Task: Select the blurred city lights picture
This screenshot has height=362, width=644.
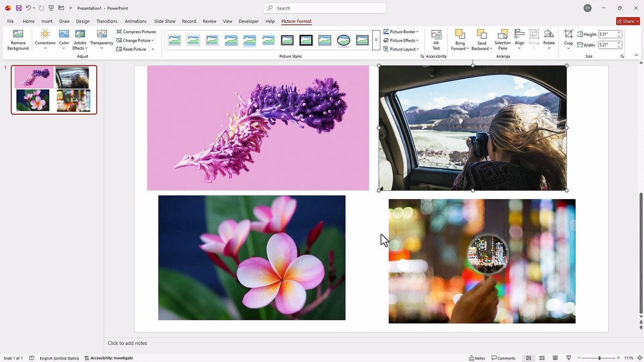Action: [x=482, y=261]
